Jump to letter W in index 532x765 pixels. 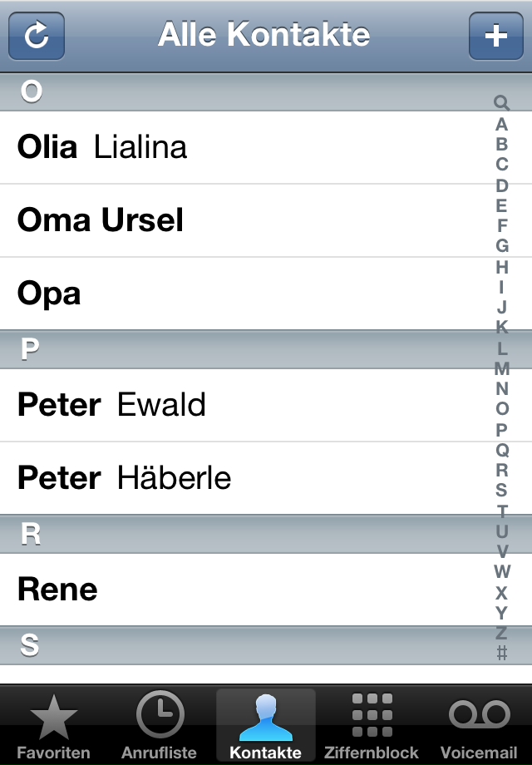point(502,571)
